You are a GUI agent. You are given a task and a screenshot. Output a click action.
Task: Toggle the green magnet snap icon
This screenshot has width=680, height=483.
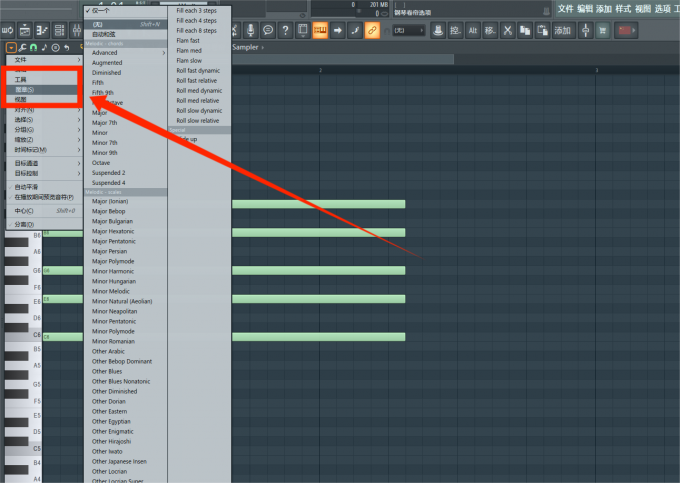(33, 47)
